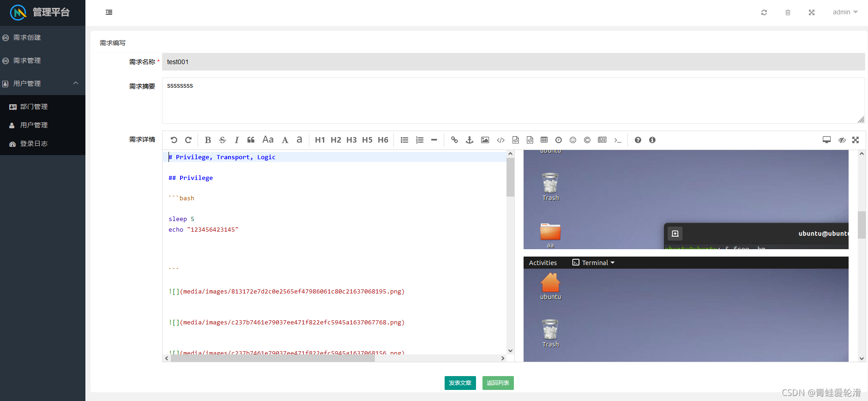Insert an H3 heading
The image size is (868, 401).
tap(351, 140)
